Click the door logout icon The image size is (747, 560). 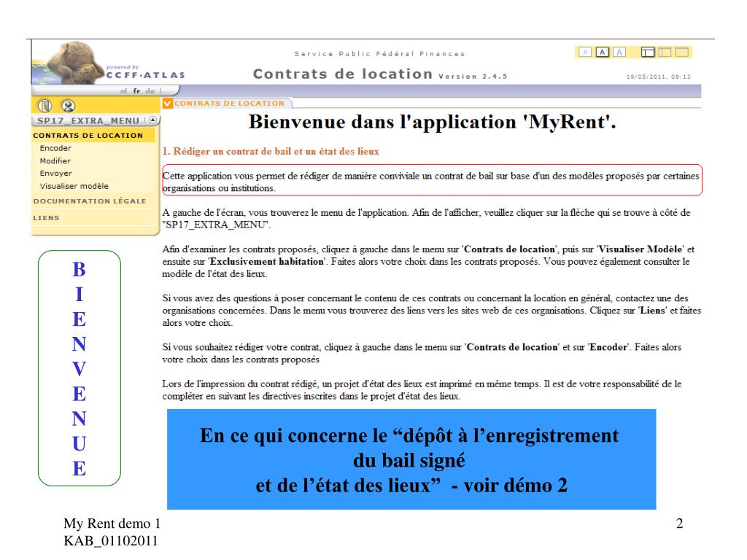[44, 105]
